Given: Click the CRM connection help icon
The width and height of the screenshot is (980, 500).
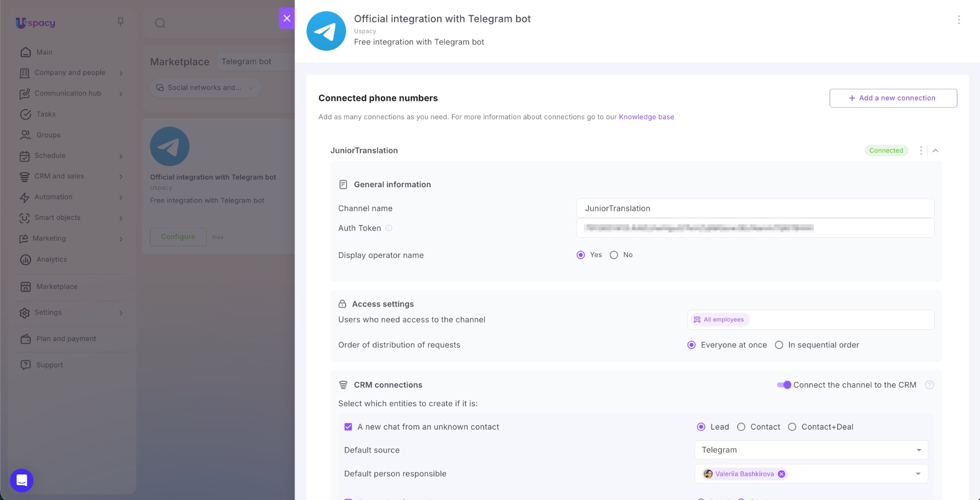Looking at the screenshot, I should coord(929,385).
